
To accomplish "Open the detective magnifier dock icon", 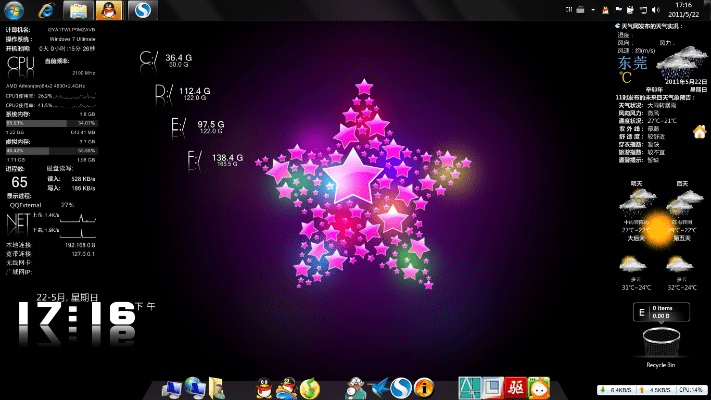I will tap(356, 388).
